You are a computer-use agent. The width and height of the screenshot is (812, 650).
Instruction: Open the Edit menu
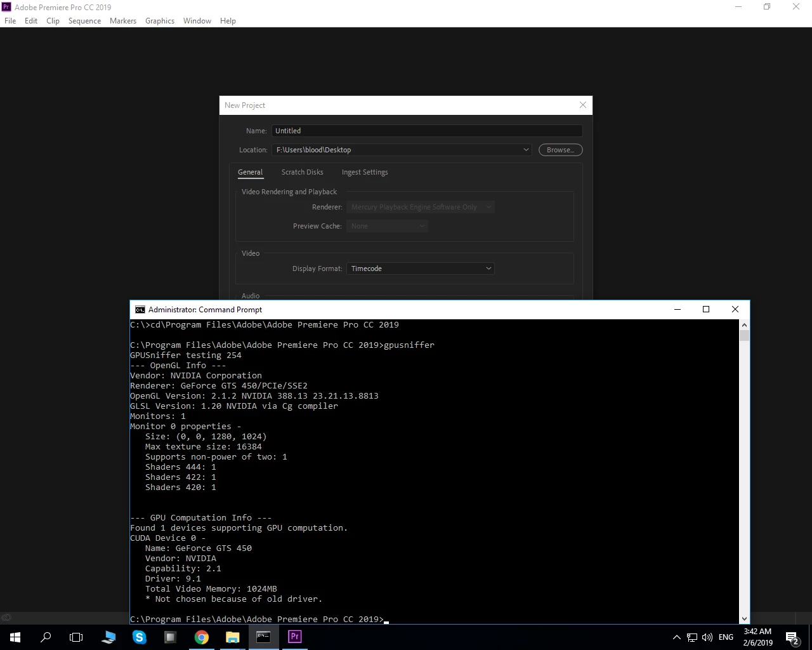tap(31, 21)
